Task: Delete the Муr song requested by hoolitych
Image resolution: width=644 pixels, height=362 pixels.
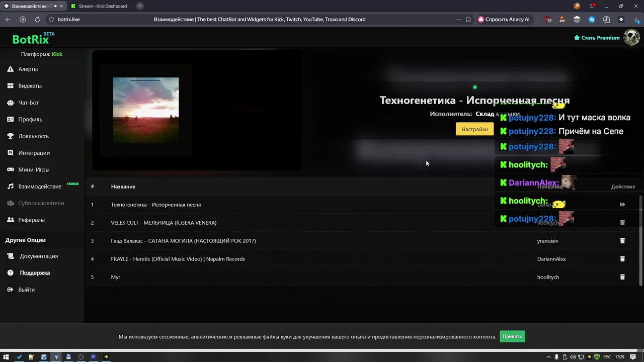Action: tap(622, 277)
